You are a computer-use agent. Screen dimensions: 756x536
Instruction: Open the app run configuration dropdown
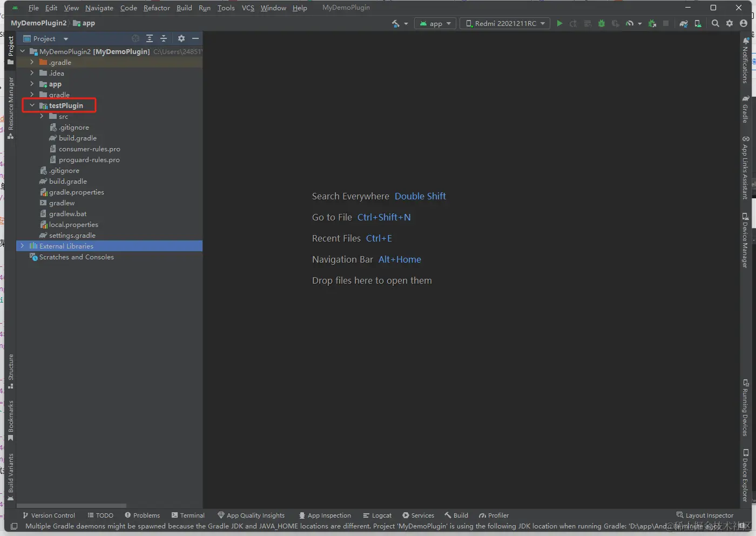pos(435,23)
